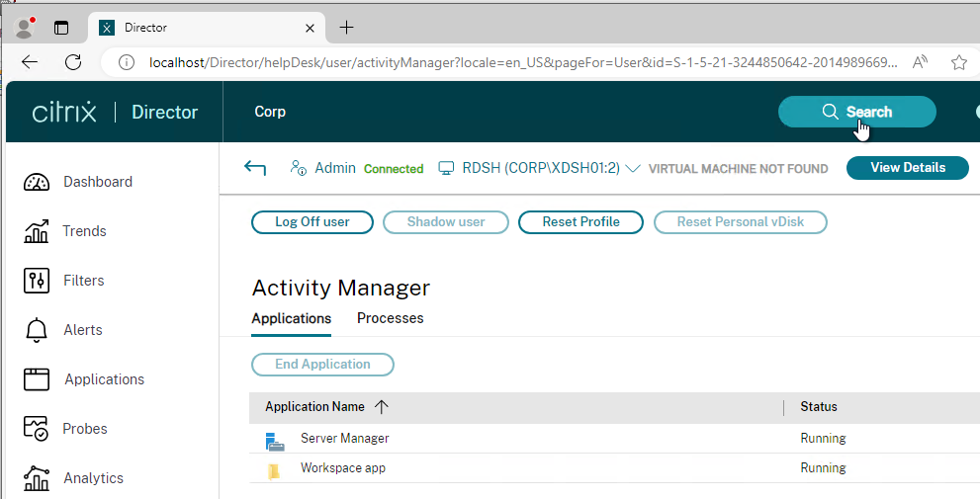The width and height of the screenshot is (980, 499).
Task: Click the Admin user name
Action: click(335, 168)
